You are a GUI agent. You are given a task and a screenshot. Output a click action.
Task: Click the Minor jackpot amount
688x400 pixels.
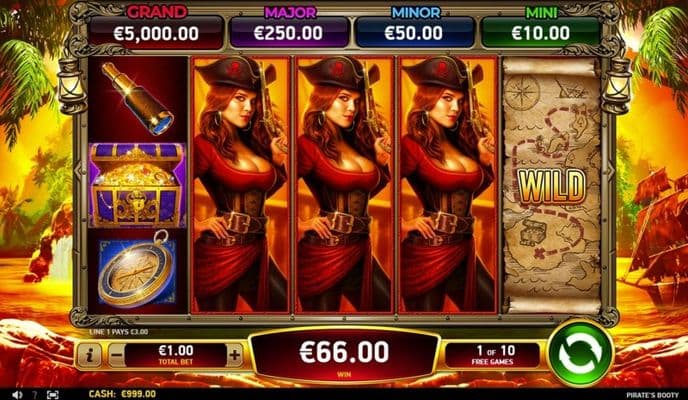[413, 33]
